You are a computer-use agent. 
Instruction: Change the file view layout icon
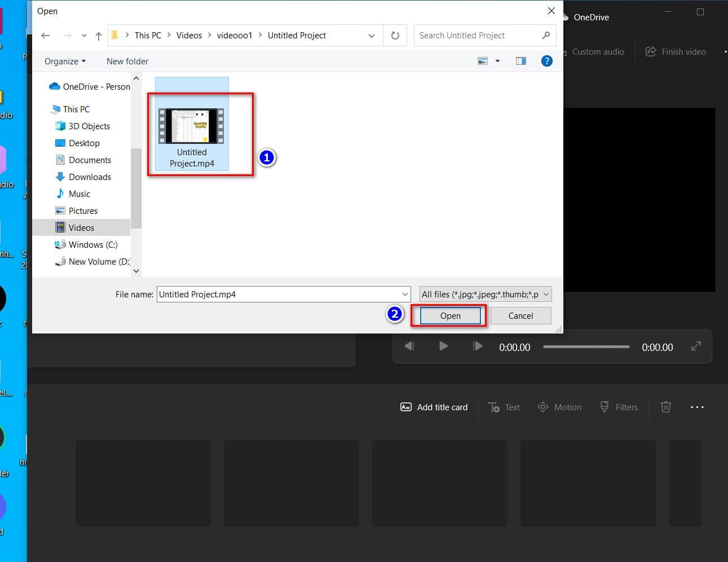click(x=483, y=61)
